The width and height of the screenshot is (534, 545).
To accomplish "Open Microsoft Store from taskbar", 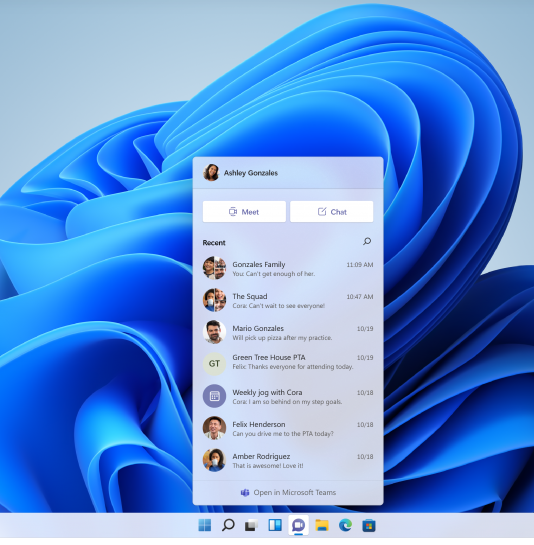I will tap(369, 525).
